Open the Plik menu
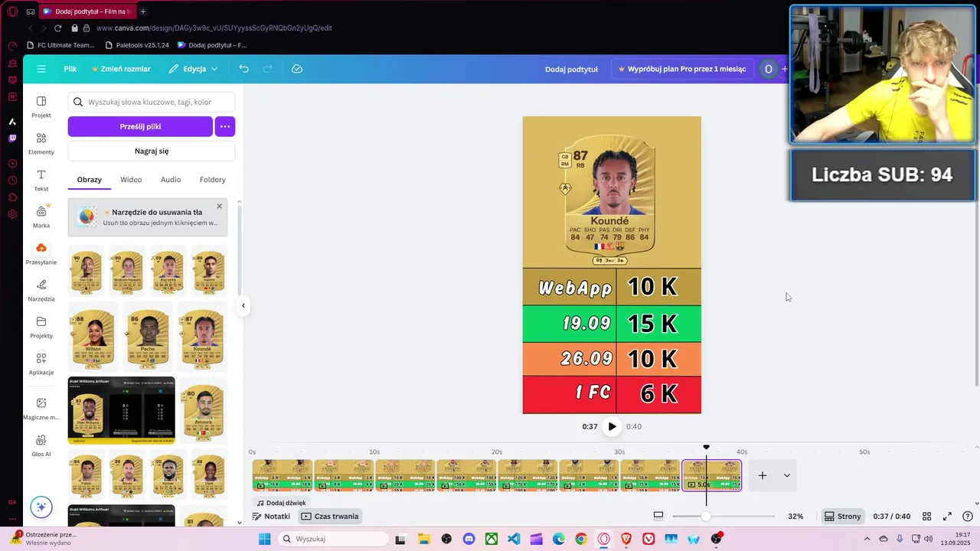 (70, 69)
